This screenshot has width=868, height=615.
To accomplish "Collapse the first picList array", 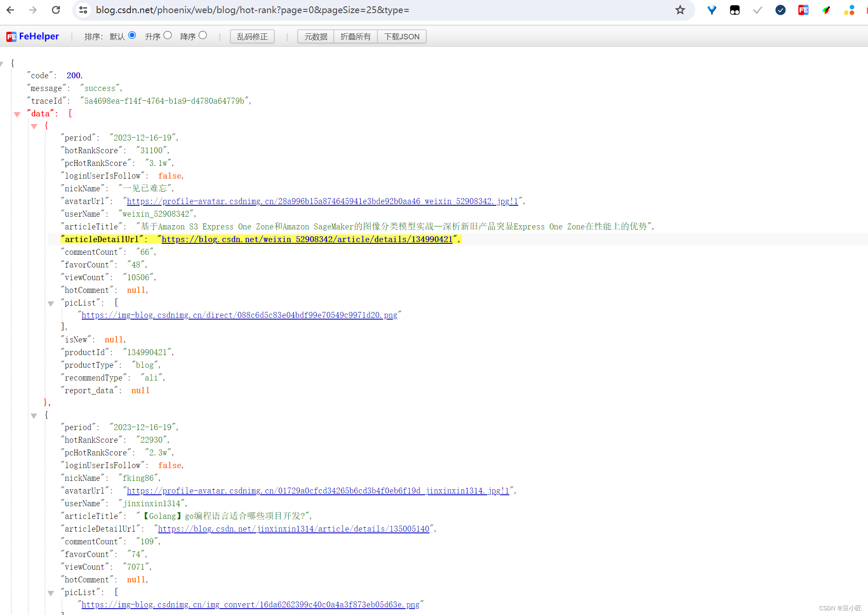I will coord(51,303).
